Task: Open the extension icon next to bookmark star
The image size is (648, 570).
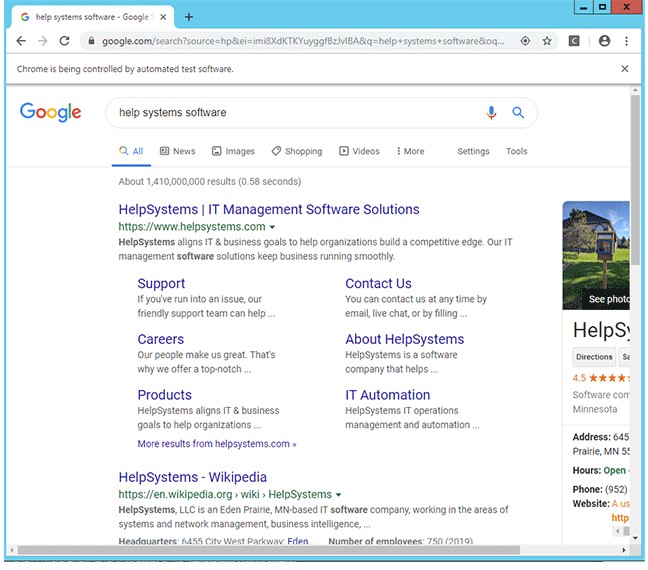Action: [574, 41]
